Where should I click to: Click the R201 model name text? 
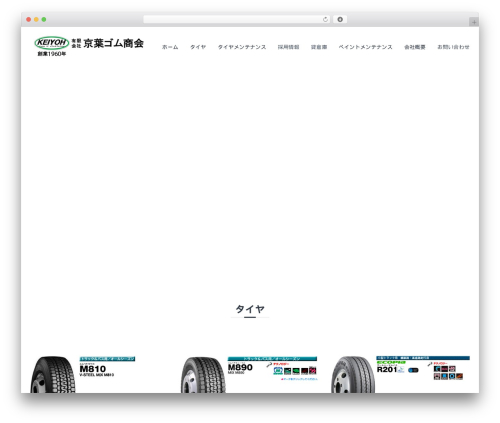tap(387, 369)
